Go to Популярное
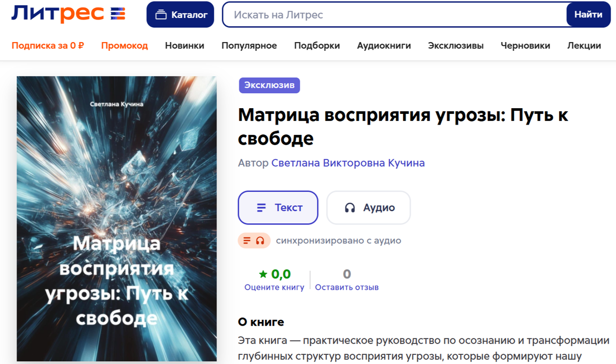The height and width of the screenshot is (364, 616). (249, 46)
